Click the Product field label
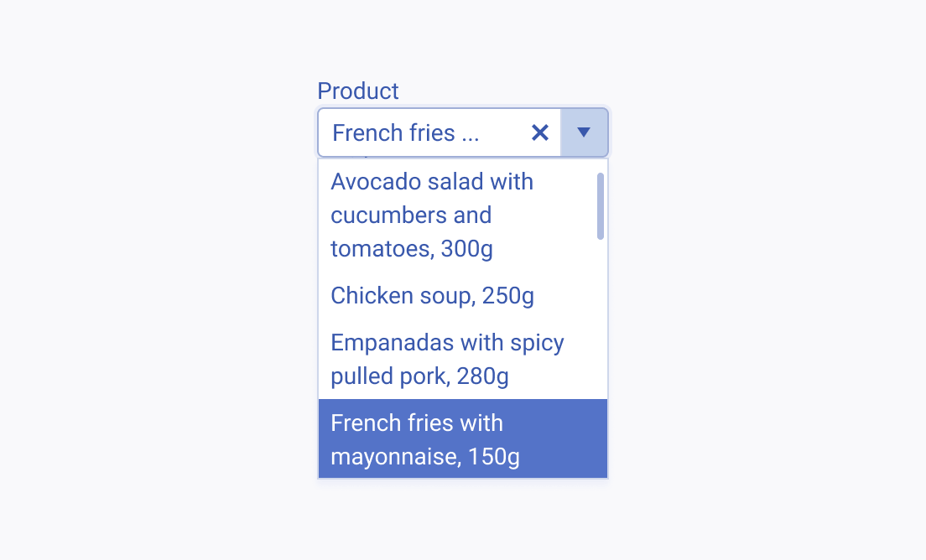This screenshot has height=560, width=926. pos(358,91)
